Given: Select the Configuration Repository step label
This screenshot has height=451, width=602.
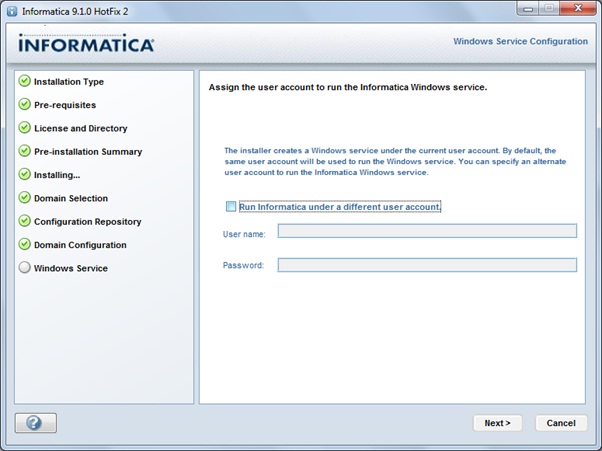Looking at the screenshot, I should (88, 221).
